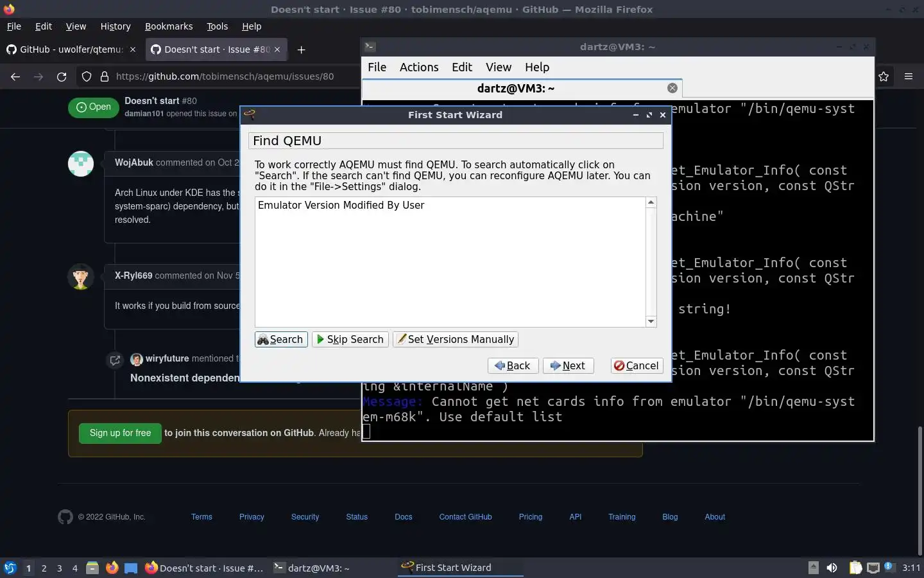Click the tracking protection shield icon
Viewport: 924px width, 578px height.
[x=87, y=76]
